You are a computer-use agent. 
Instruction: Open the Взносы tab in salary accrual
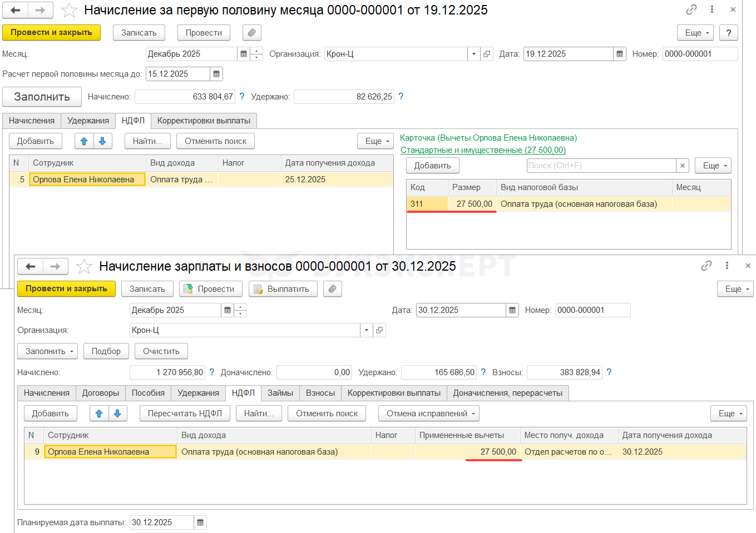(320, 393)
